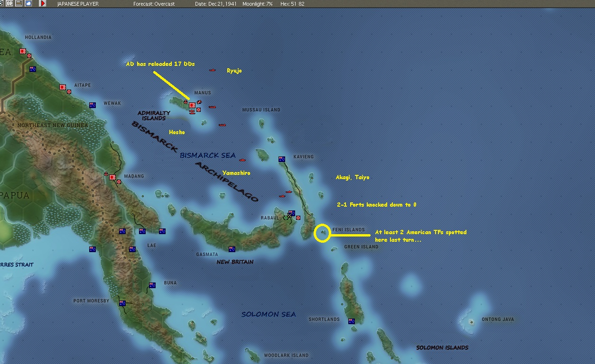The width and height of the screenshot is (595, 364).
Task: Click the red end turn arrow icon
Action: tap(43, 4)
